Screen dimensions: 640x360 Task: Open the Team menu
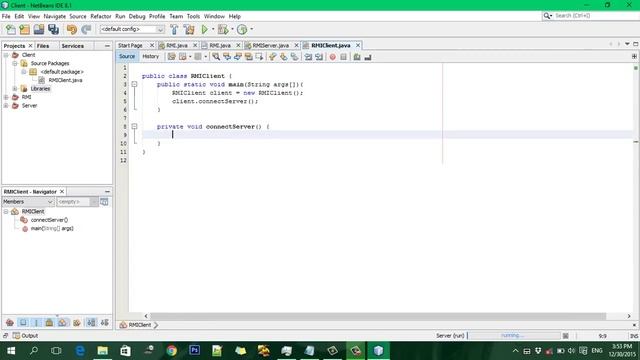pos(176,16)
